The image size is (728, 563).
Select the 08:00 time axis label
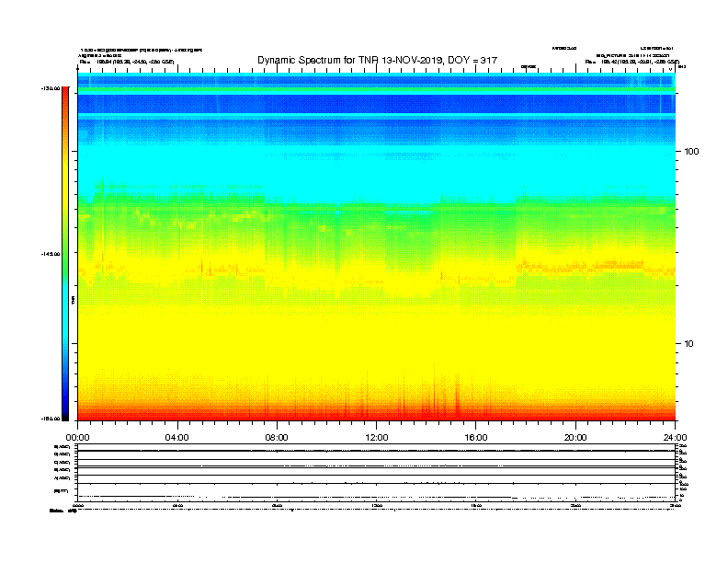click(x=277, y=438)
